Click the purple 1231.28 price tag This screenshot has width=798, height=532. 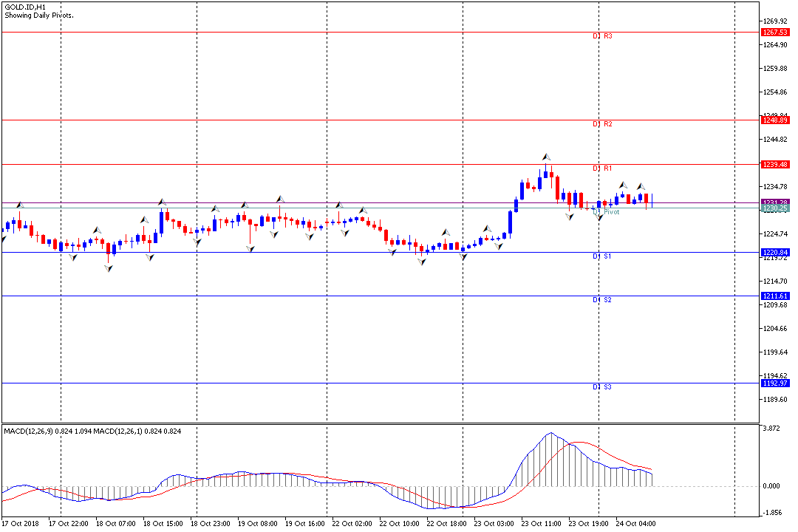point(775,202)
